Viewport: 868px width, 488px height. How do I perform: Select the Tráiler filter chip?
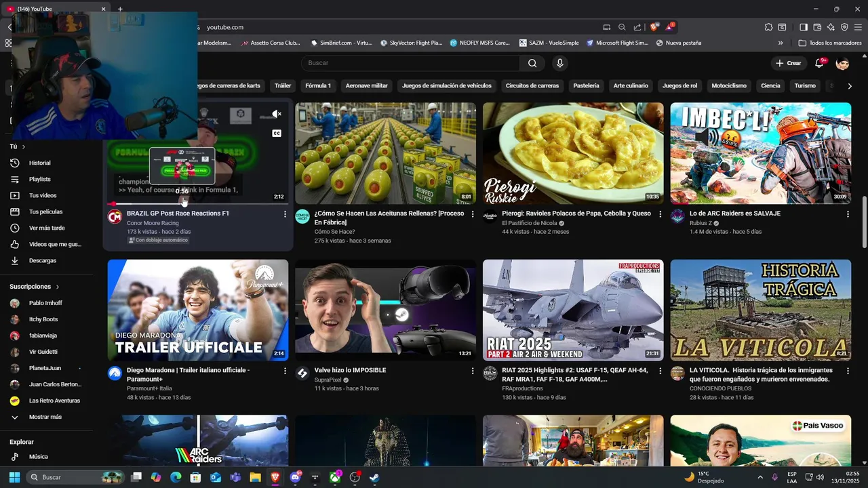pos(283,86)
